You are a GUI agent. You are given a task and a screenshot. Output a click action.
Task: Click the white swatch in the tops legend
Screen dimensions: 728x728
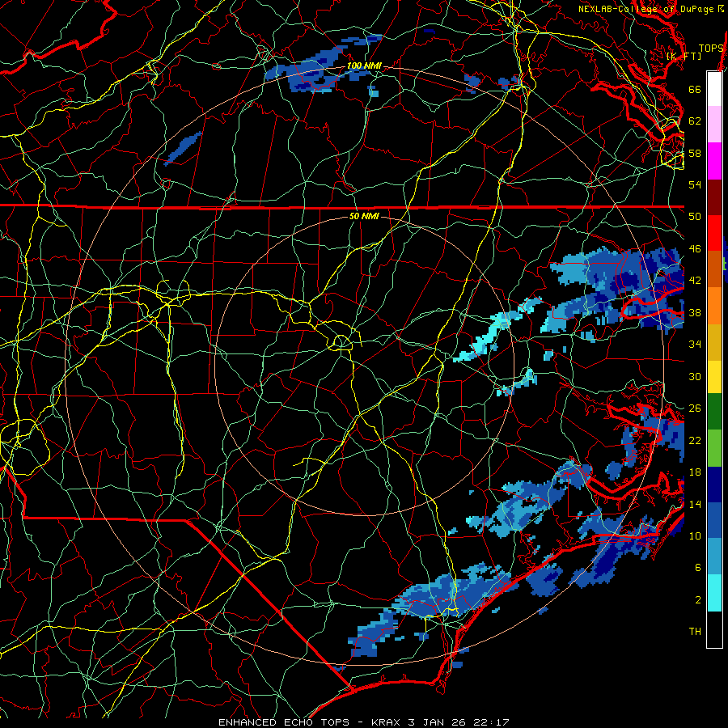pyautogui.click(x=714, y=89)
